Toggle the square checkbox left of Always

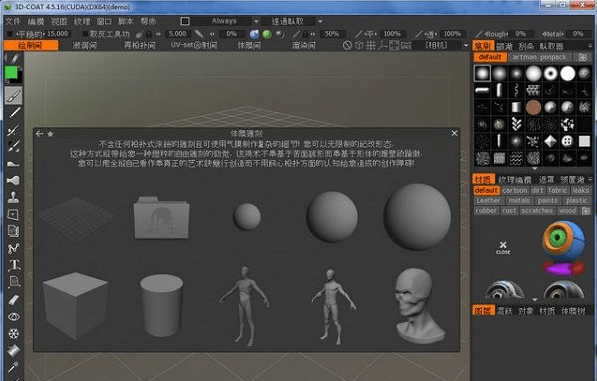185,21
